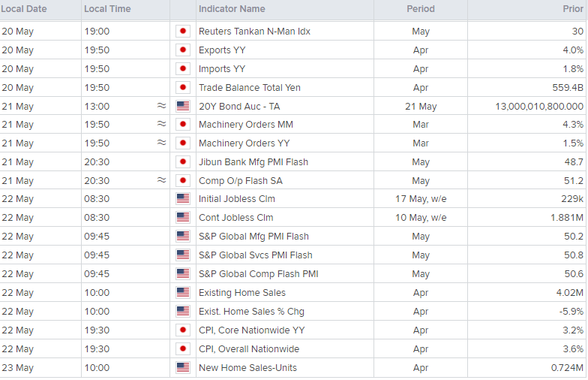The height and width of the screenshot is (380, 588).
Task: Click the US flag beside New Home Sales-Units
Action: click(183, 368)
